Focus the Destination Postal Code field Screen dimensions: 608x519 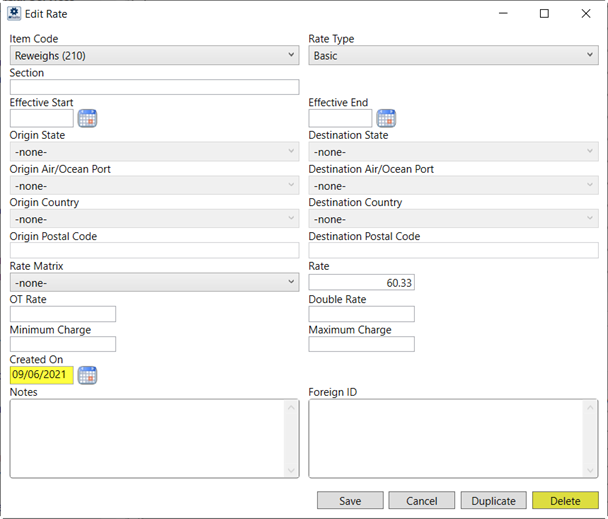[x=453, y=251]
